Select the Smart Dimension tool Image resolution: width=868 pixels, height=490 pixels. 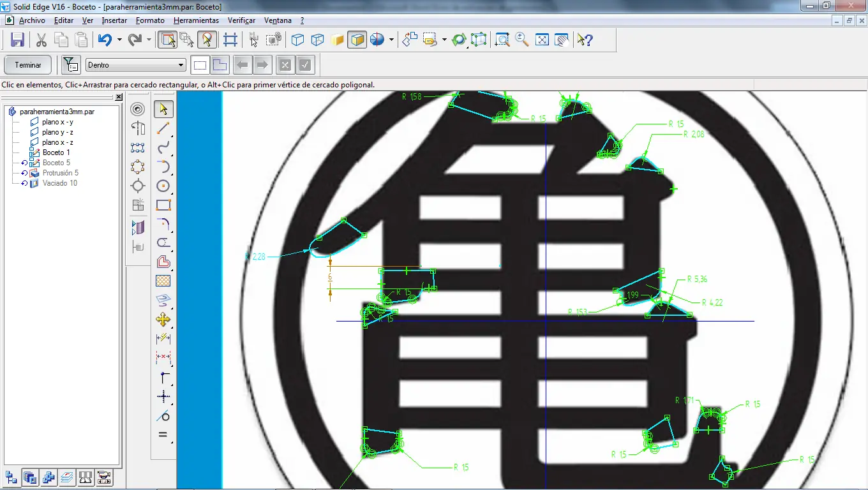pos(163,339)
